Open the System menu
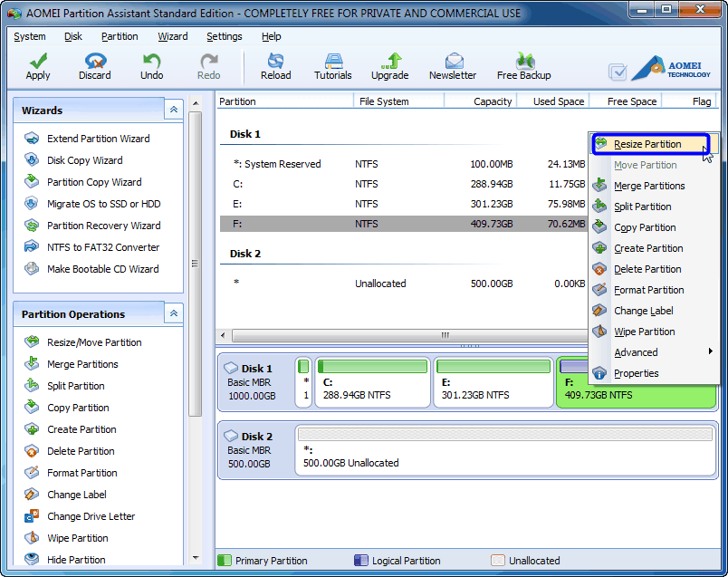Screen dimensions: 728x577 pyautogui.click(x=30, y=36)
